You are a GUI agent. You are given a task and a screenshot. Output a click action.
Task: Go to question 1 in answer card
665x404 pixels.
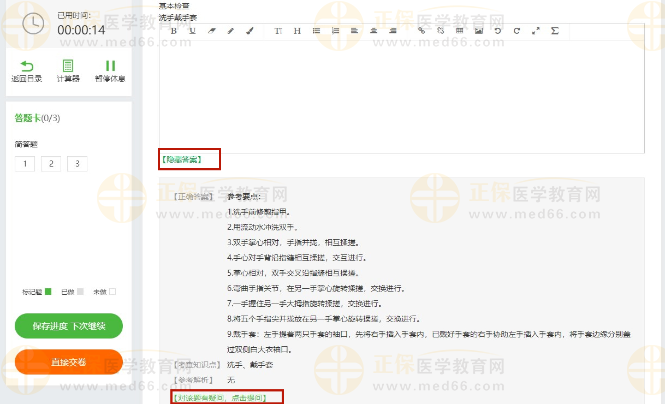24,164
